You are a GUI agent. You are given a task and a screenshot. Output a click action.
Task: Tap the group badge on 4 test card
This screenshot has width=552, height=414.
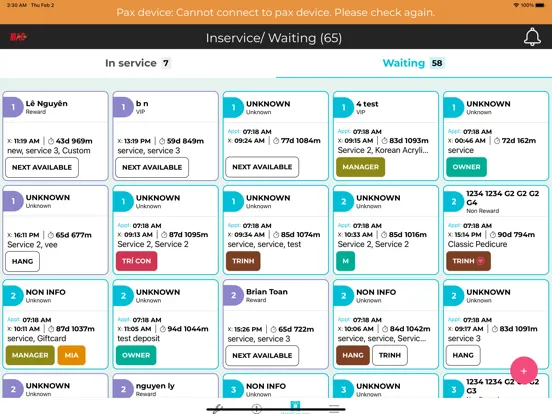click(343, 107)
